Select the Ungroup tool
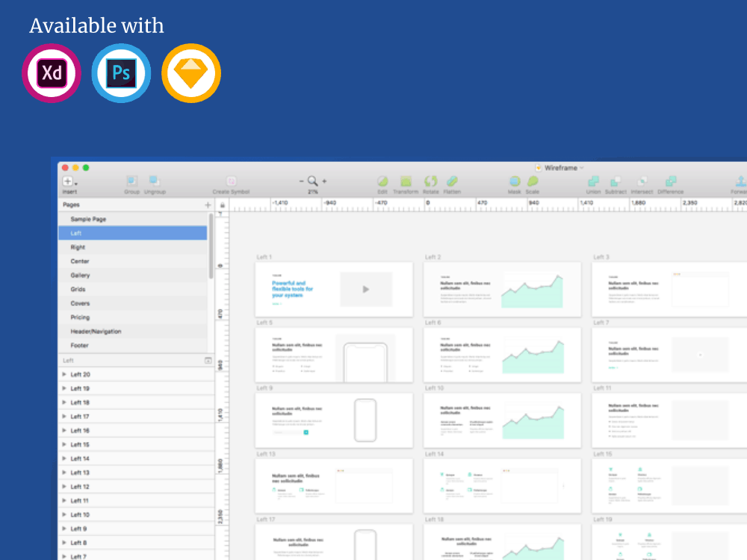The image size is (747, 560). coord(155,181)
